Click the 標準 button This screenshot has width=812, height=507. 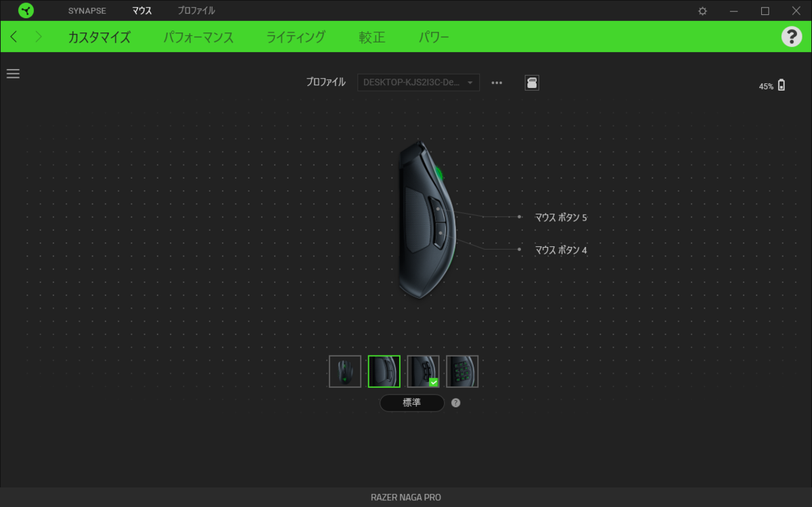pyautogui.click(x=412, y=403)
